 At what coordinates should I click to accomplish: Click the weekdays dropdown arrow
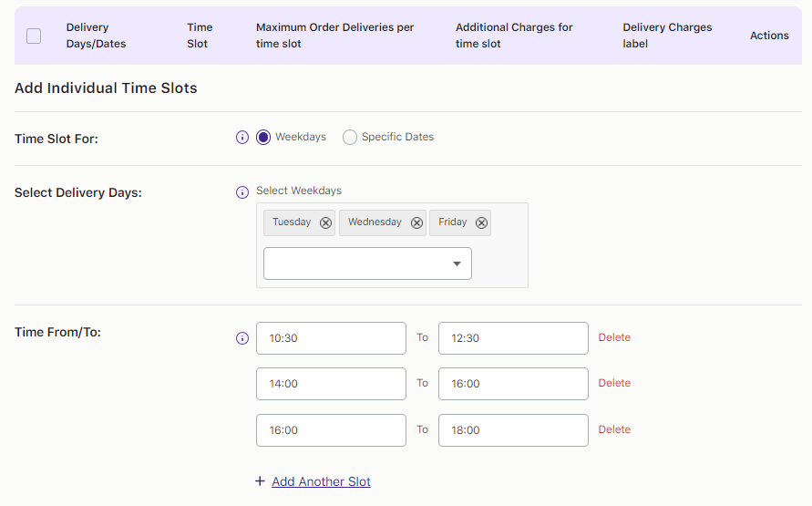pyautogui.click(x=457, y=264)
